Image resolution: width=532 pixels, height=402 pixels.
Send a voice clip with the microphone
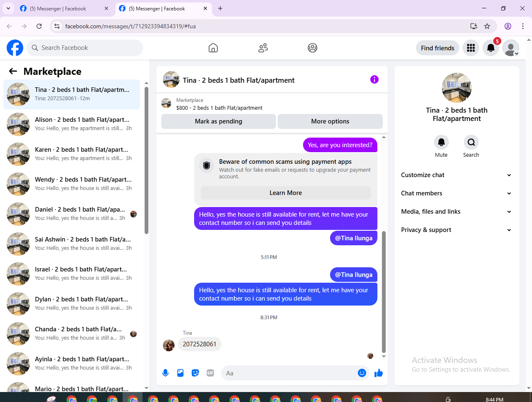(x=165, y=373)
